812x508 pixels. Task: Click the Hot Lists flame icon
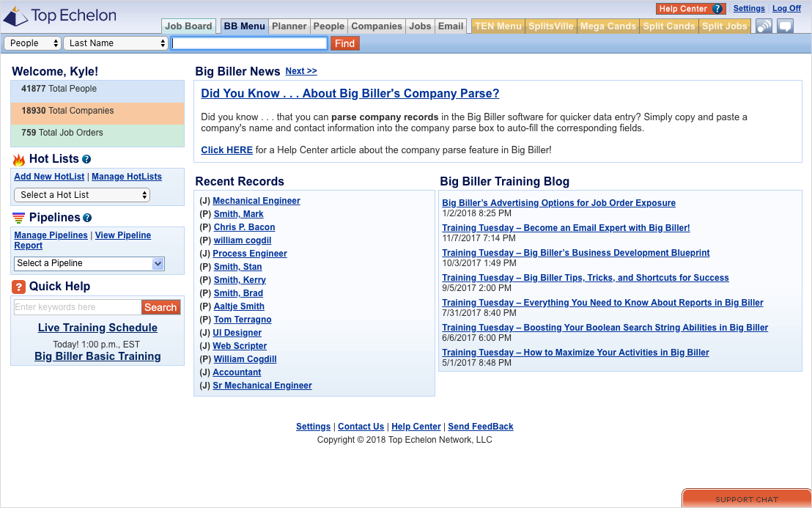[x=19, y=160]
